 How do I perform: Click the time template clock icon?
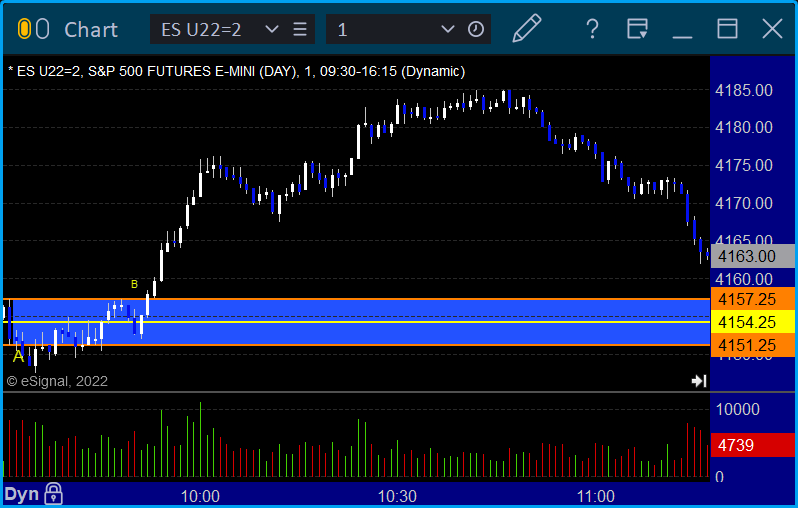tap(476, 29)
